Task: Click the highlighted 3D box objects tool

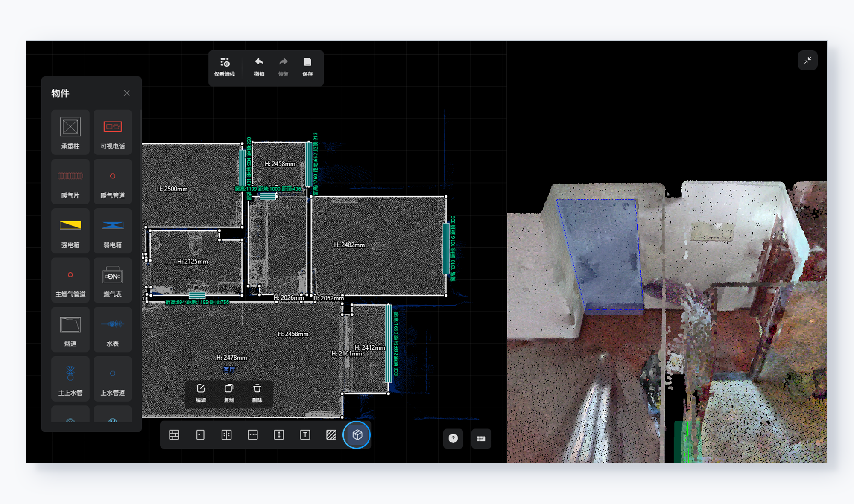Action: 357,435
